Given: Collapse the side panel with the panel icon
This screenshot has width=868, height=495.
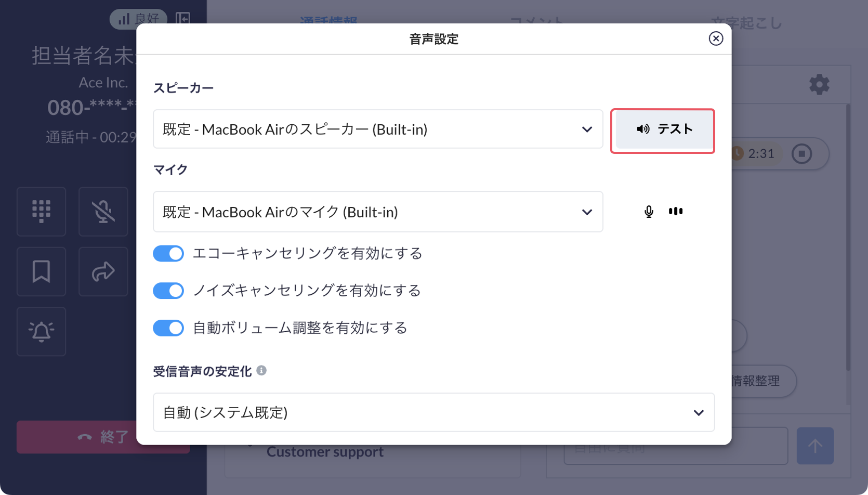Looking at the screenshot, I should pyautogui.click(x=183, y=19).
